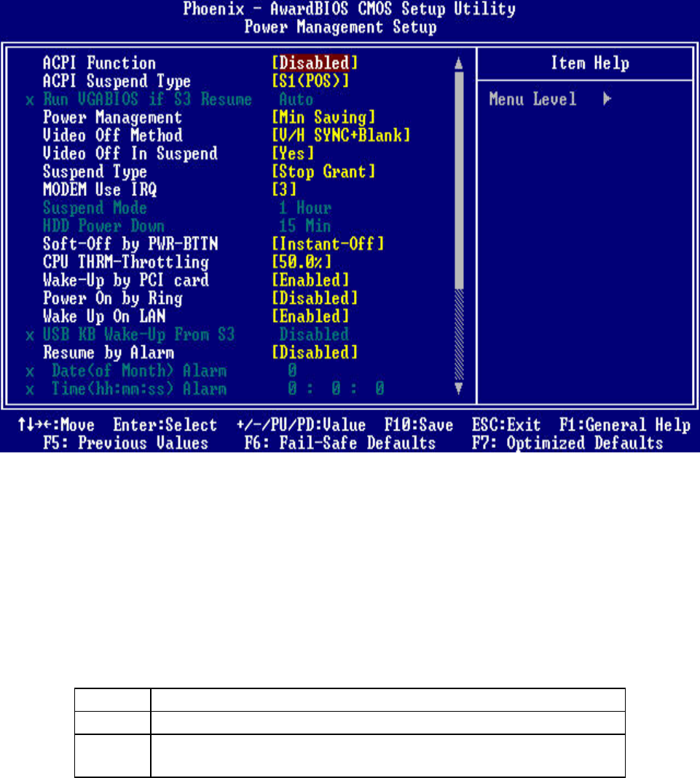Viewport: 700px width, 778px height.
Task: Click the ESC:Exit key hint
Action: (x=506, y=425)
